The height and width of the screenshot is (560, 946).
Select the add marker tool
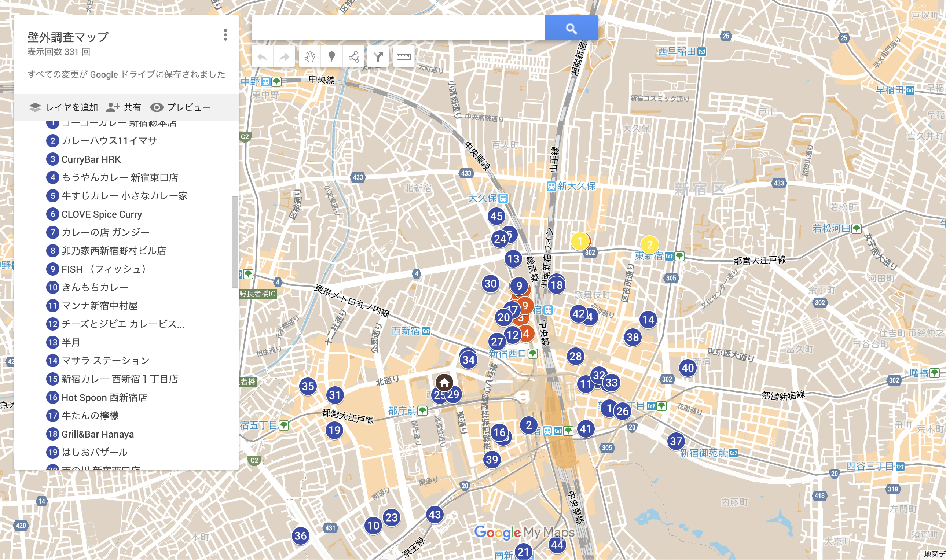(332, 57)
